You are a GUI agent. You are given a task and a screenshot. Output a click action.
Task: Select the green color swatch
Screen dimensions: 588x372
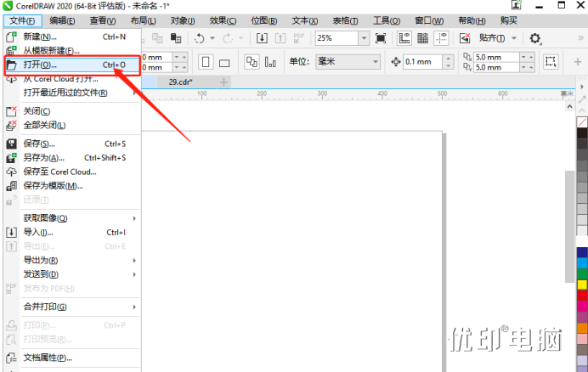(582, 273)
